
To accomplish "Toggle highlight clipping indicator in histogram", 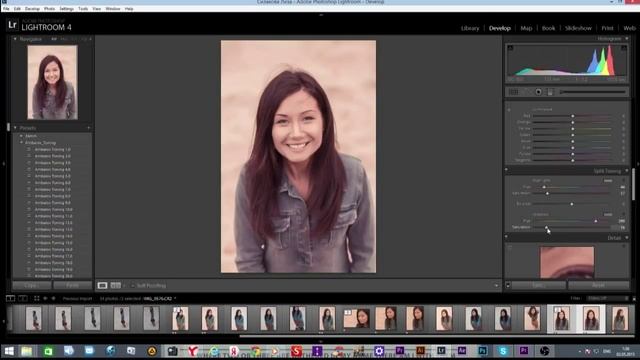I will point(624,48).
